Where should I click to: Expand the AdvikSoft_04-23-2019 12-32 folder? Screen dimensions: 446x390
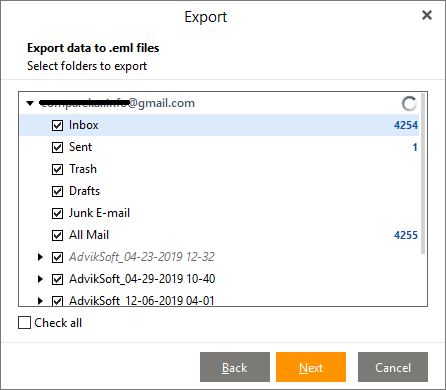40,257
